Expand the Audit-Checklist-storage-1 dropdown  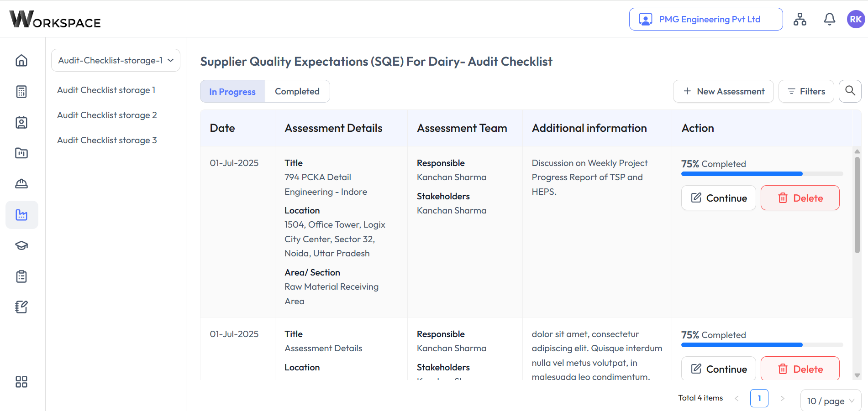[116, 60]
